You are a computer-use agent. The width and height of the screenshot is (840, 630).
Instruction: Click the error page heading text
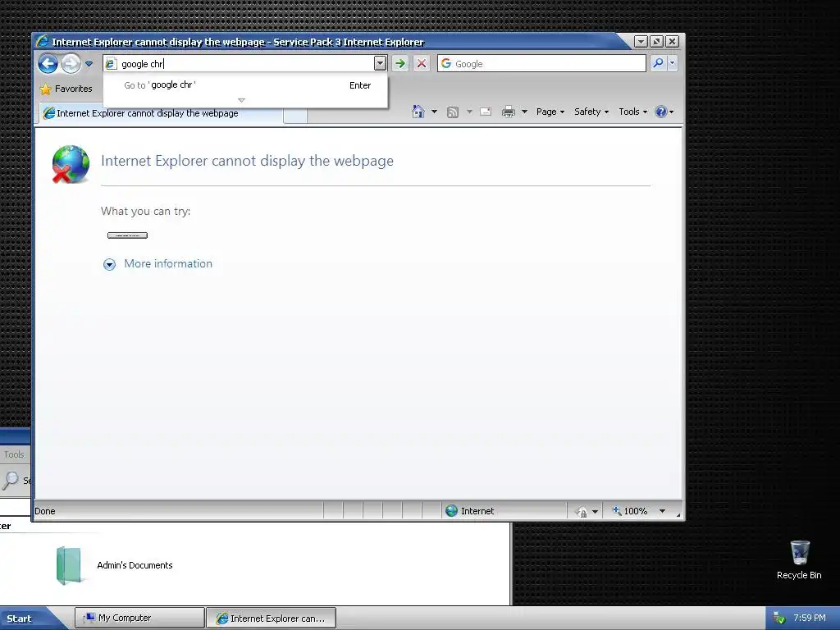[247, 161]
